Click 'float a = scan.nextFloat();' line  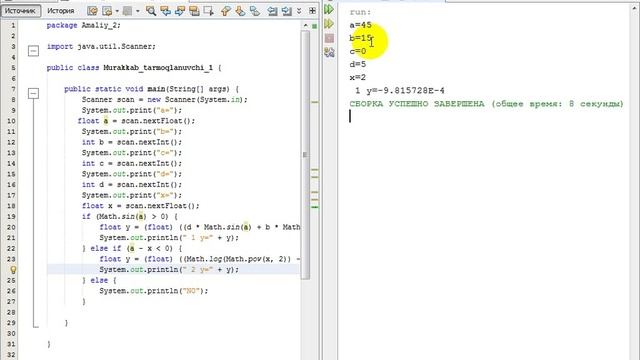coord(136,121)
